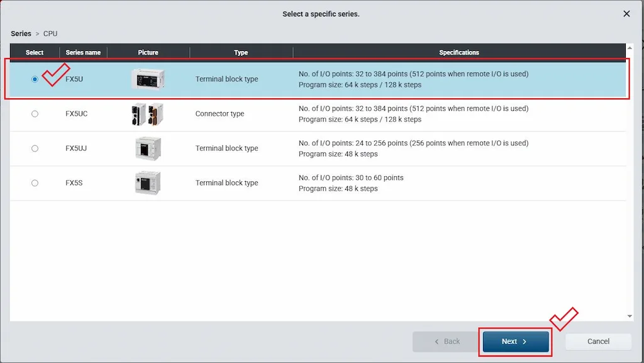Select the FX5UC series radio button
This screenshot has width=644, height=363.
[35, 114]
